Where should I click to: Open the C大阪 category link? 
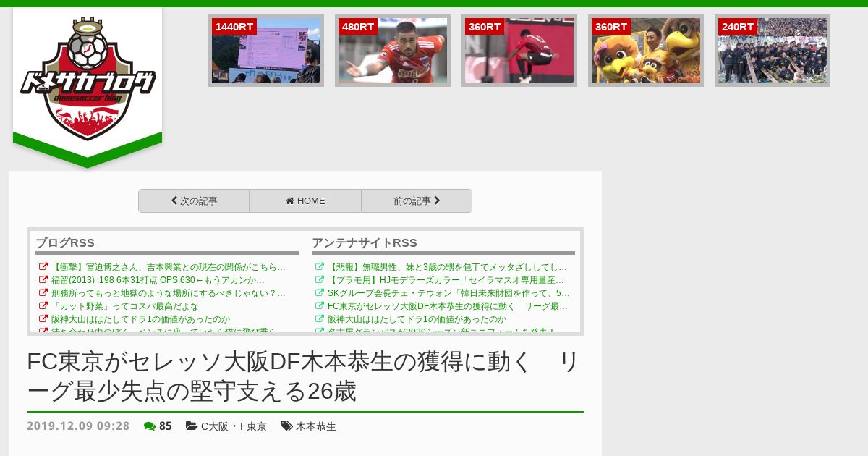pos(214,426)
